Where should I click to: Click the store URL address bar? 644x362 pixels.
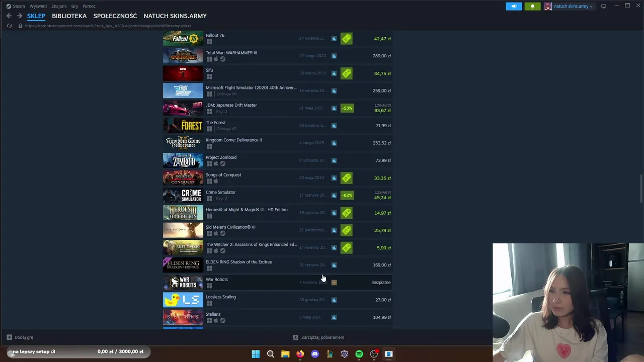point(108,26)
